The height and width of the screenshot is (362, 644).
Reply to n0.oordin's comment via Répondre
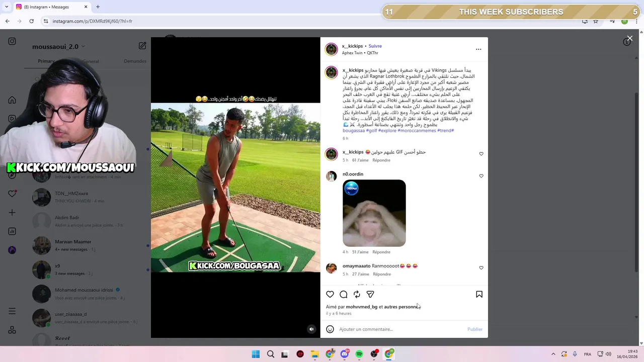tap(381, 252)
